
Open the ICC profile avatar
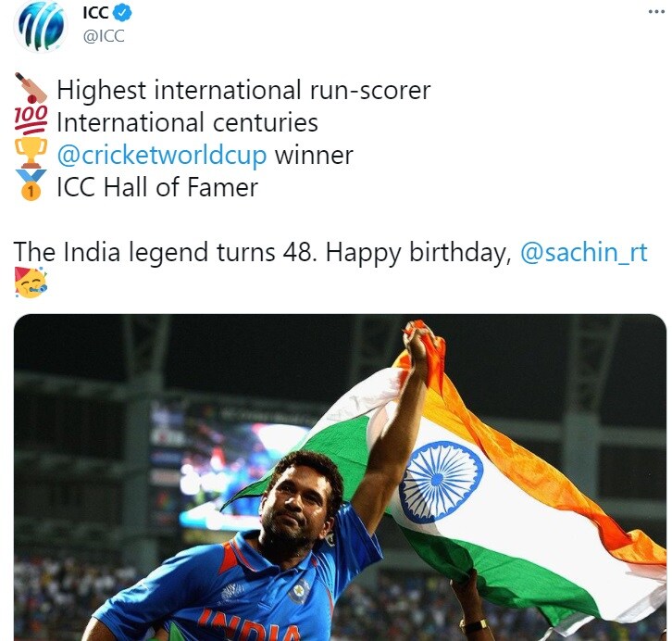(41, 26)
